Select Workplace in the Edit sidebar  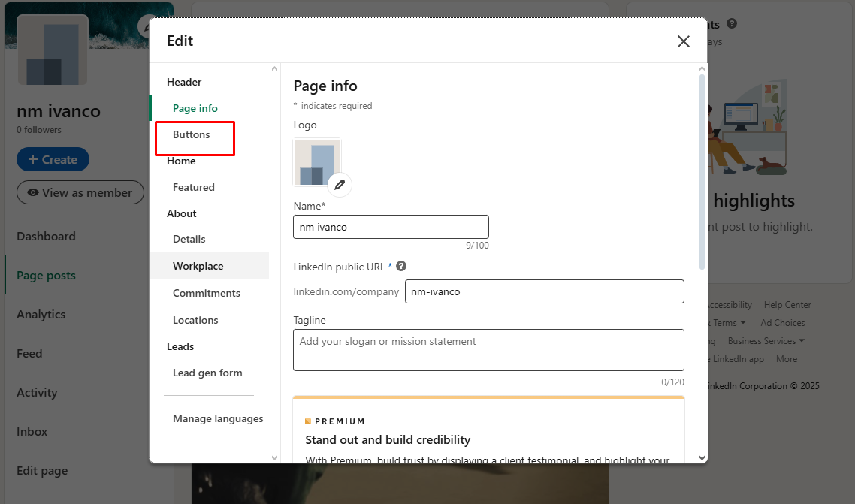point(210,266)
